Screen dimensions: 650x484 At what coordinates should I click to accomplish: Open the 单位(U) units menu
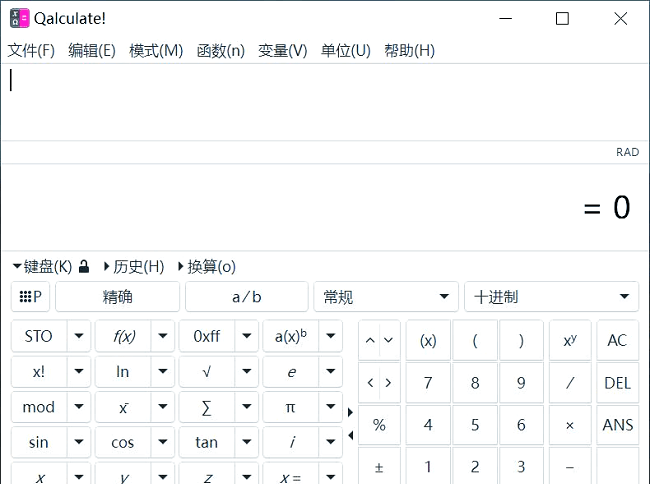click(x=345, y=51)
